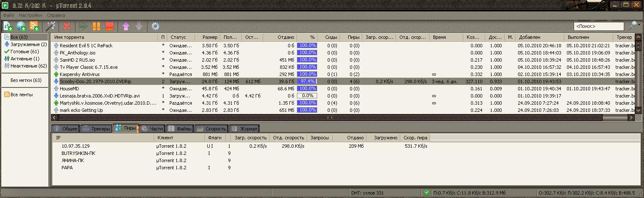Add RSS feed with the orange icon
The height and width of the screenshot is (198, 644).
click(35, 26)
